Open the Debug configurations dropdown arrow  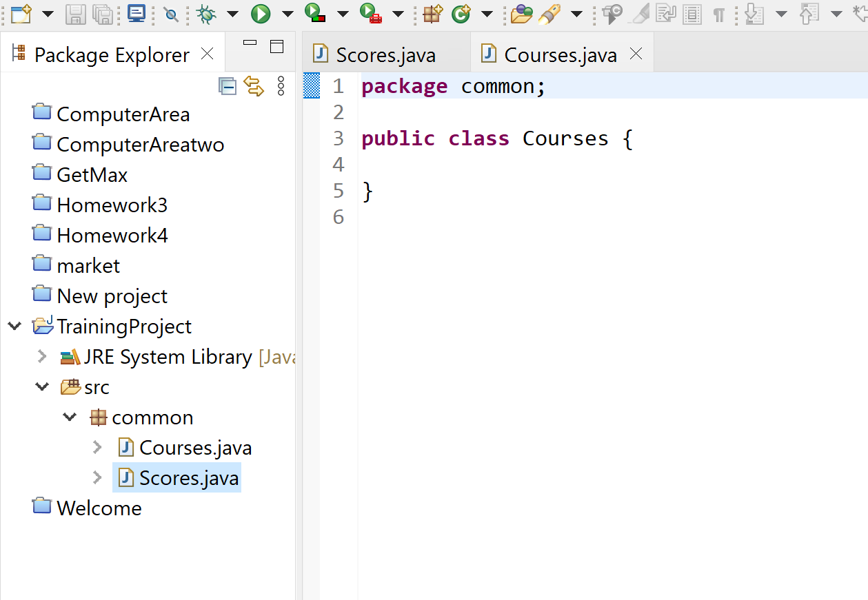click(x=232, y=14)
